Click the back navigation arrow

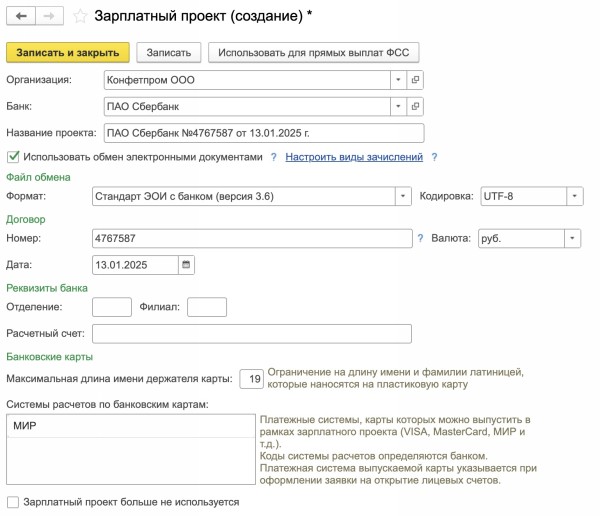[x=20, y=16]
